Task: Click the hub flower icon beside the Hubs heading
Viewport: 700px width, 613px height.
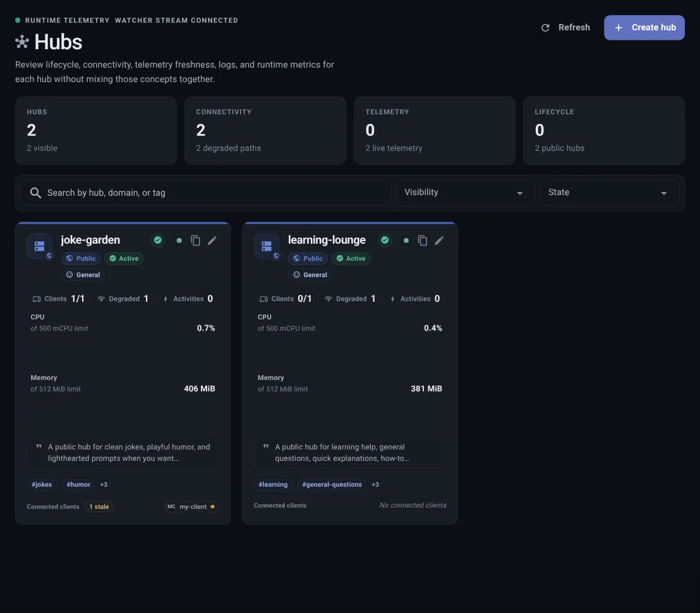Action: [21, 42]
